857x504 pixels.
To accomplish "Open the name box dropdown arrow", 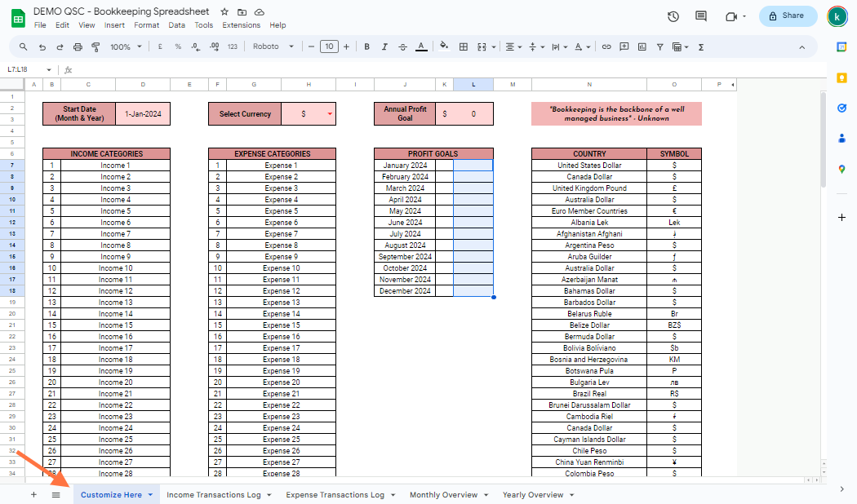I will tap(49, 70).
